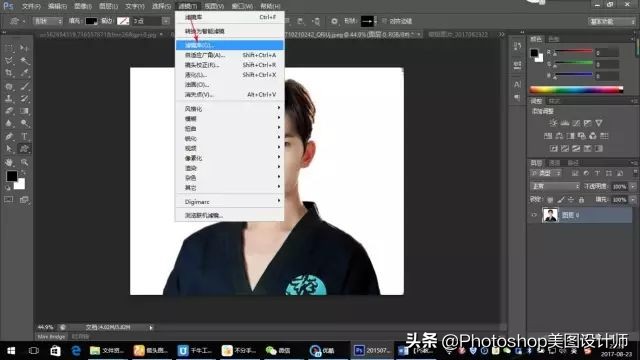Viewport: 640px width, 360px height.
Task: Open the 图像(I) menu
Action: (82, 7)
